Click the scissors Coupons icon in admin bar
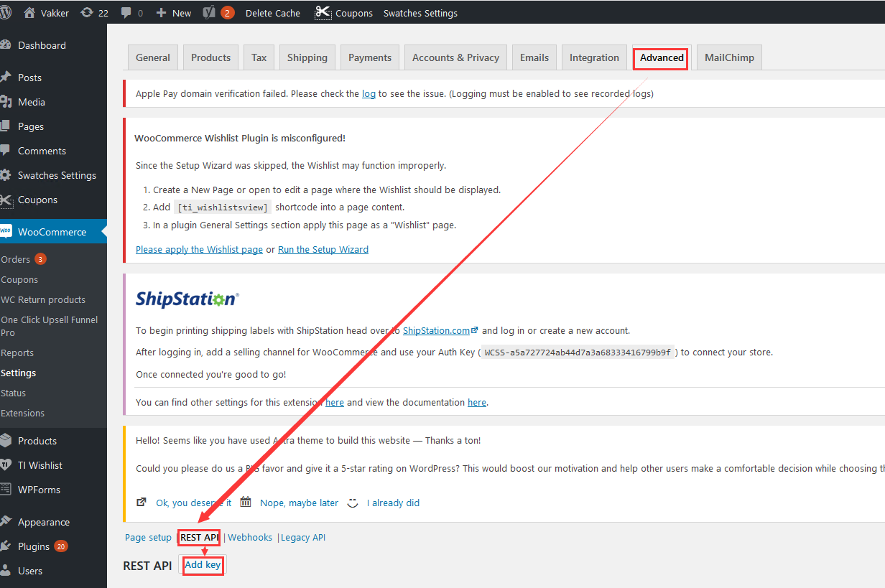This screenshot has width=885, height=588. [x=323, y=13]
